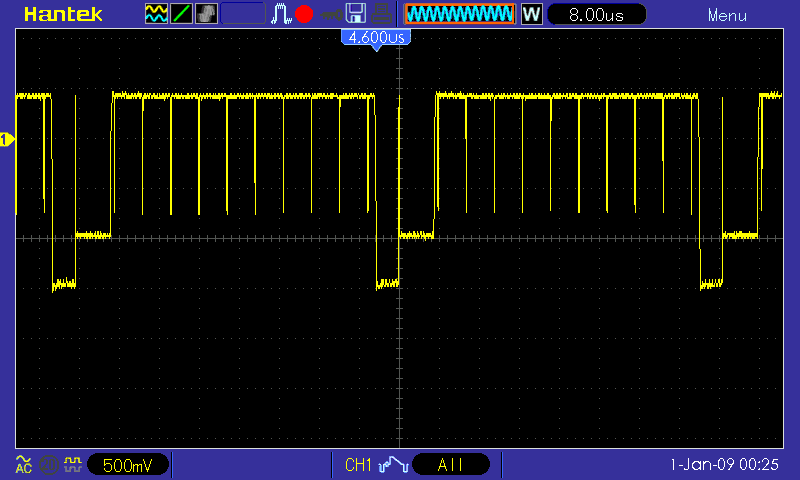Click the empty dark status box
The width and height of the screenshot is (800, 480).
click(x=243, y=14)
